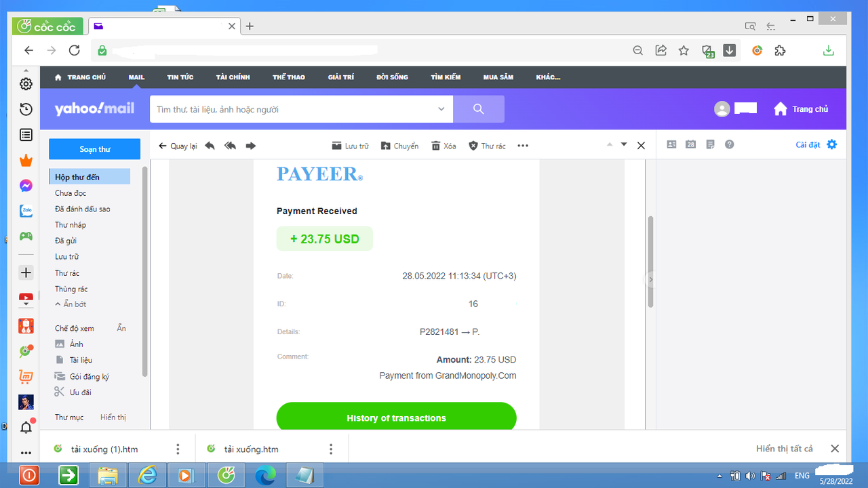This screenshot has height=488, width=868.
Task: Delete the email with Xóa
Action: point(443,146)
